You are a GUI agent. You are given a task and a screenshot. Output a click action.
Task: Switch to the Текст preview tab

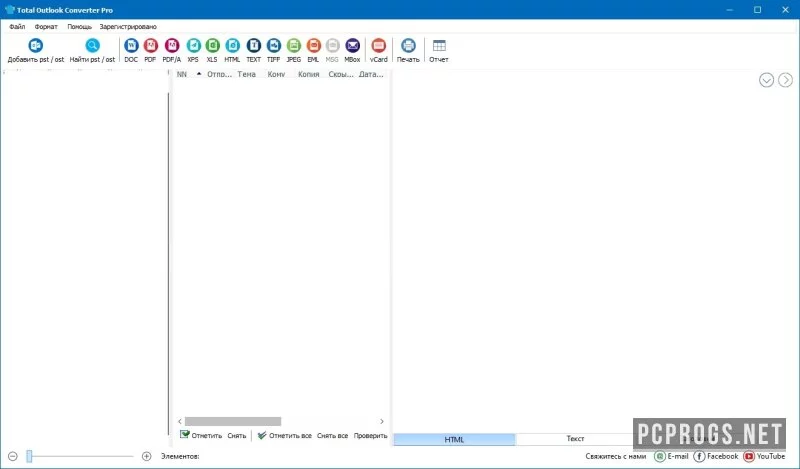click(x=575, y=439)
